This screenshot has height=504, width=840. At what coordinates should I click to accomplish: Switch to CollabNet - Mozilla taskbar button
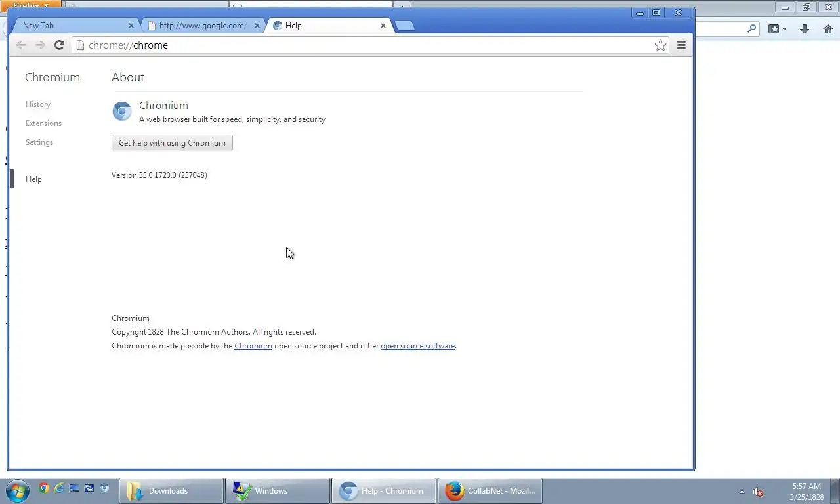pyautogui.click(x=490, y=491)
